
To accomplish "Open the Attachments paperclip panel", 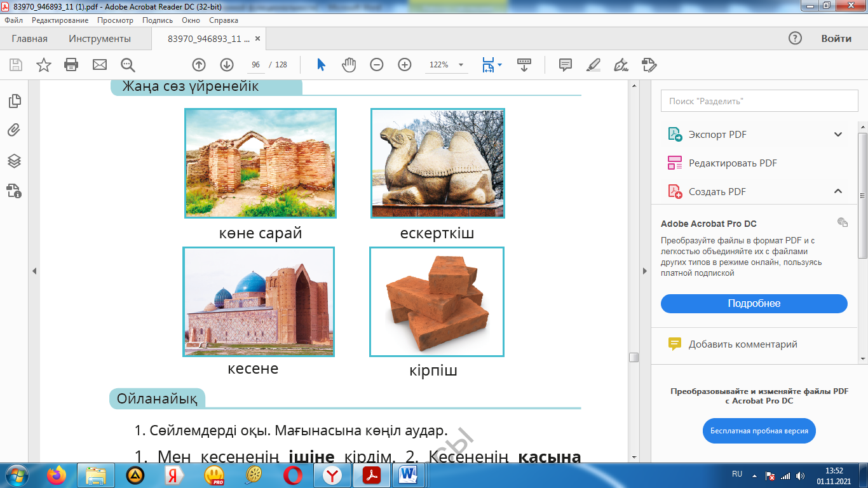I will pos(14,131).
